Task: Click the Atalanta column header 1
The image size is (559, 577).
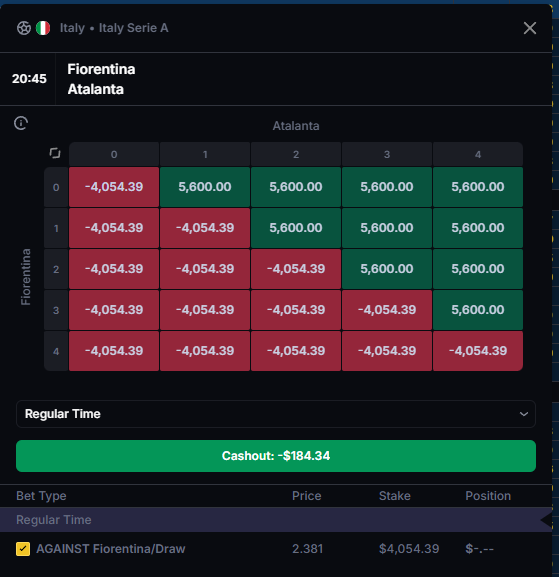Action: click(205, 154)
